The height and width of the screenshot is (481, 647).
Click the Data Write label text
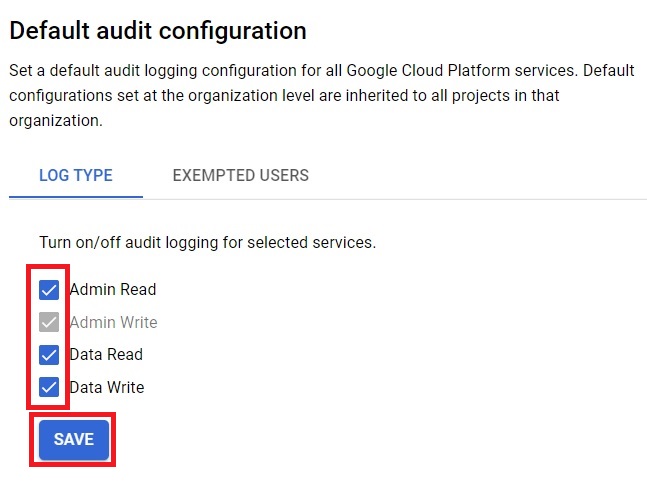coord(107,387)
